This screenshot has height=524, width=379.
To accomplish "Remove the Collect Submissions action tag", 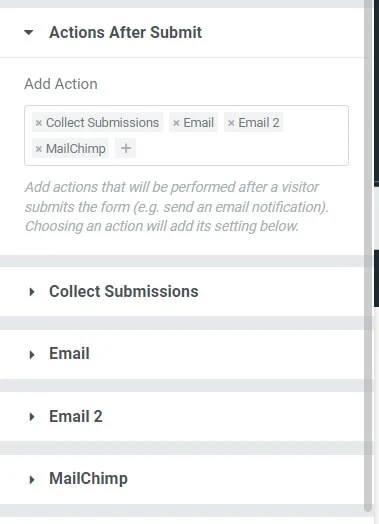I will pyautogui.click(x=38, y=123).
